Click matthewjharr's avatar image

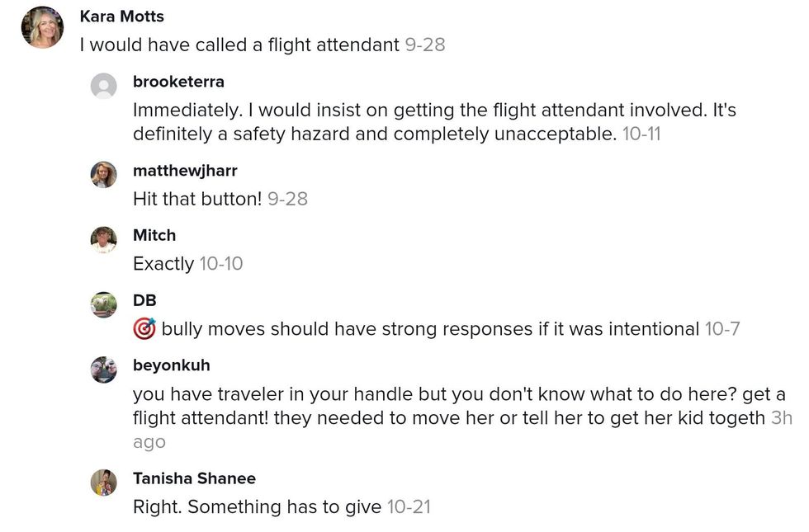click(103, 175)
